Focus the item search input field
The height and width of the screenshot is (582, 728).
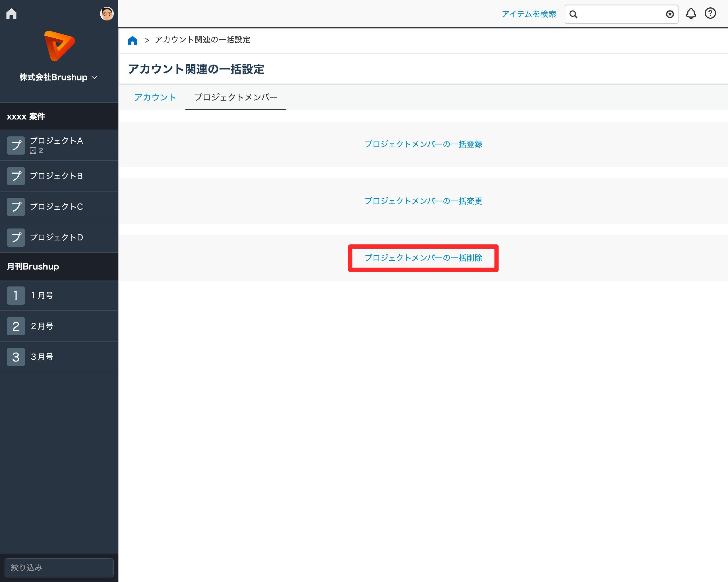click(x=621, y=14)
